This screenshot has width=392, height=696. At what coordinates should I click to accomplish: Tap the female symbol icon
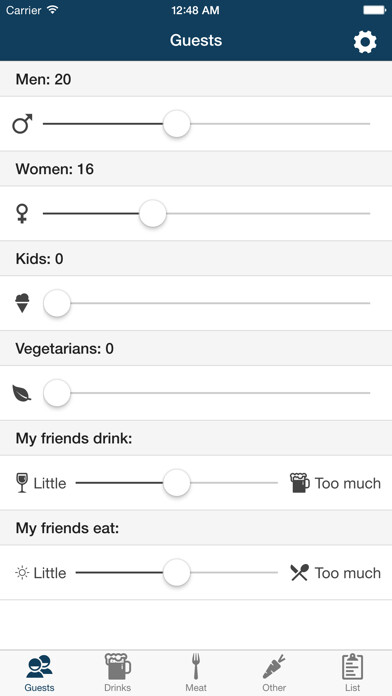click(x=22, y=214)
